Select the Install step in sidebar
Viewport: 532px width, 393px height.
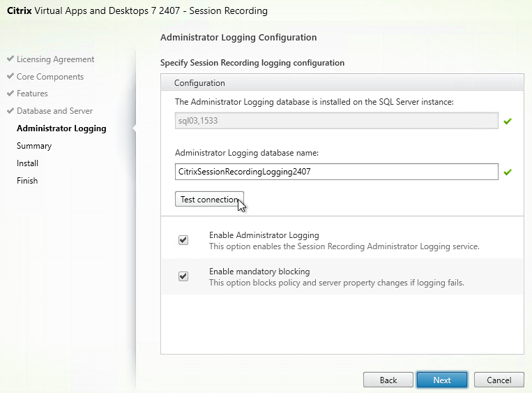(x=27, y=163)
